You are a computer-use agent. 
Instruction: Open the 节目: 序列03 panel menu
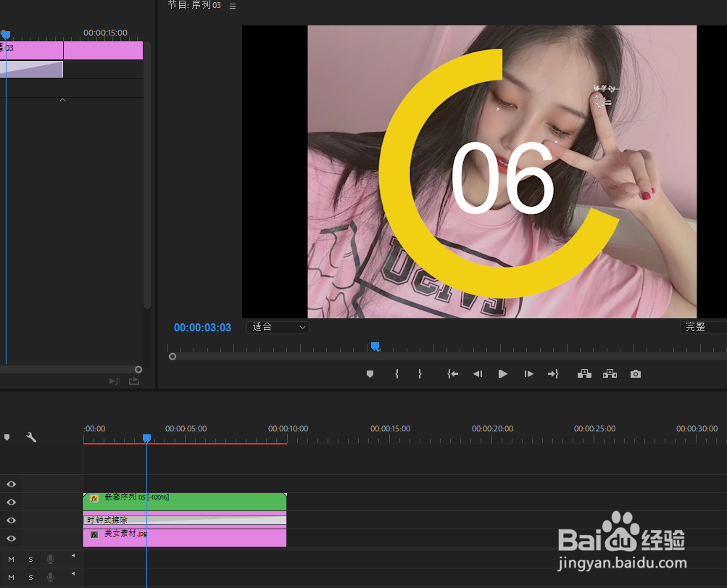[x=233, y=6]
